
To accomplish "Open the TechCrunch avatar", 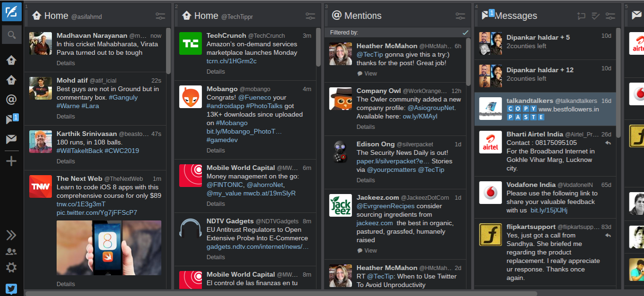I will [x=191, y=43].
